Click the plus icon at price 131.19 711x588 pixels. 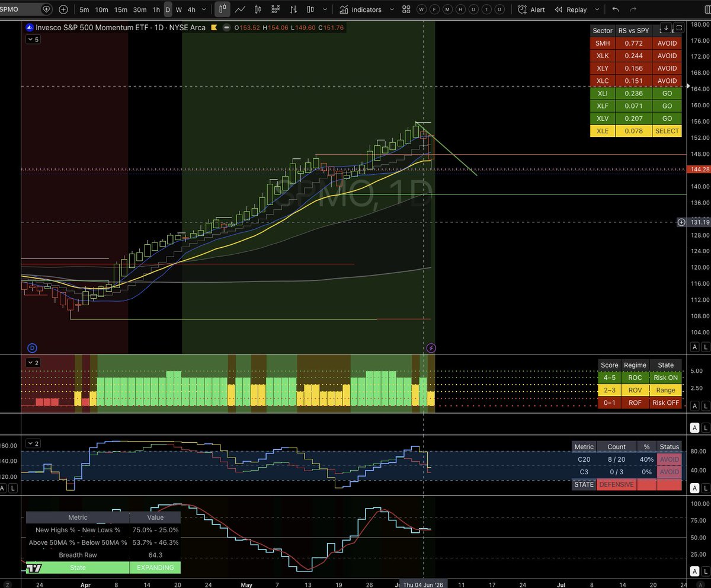[x=681, y=222]
